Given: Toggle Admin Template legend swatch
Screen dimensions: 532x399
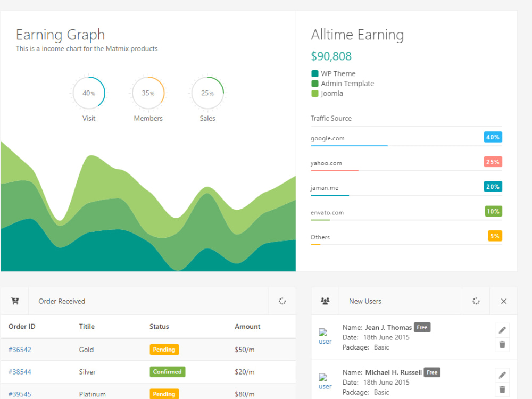Looking at the screenshot, I should coord(315,84).
